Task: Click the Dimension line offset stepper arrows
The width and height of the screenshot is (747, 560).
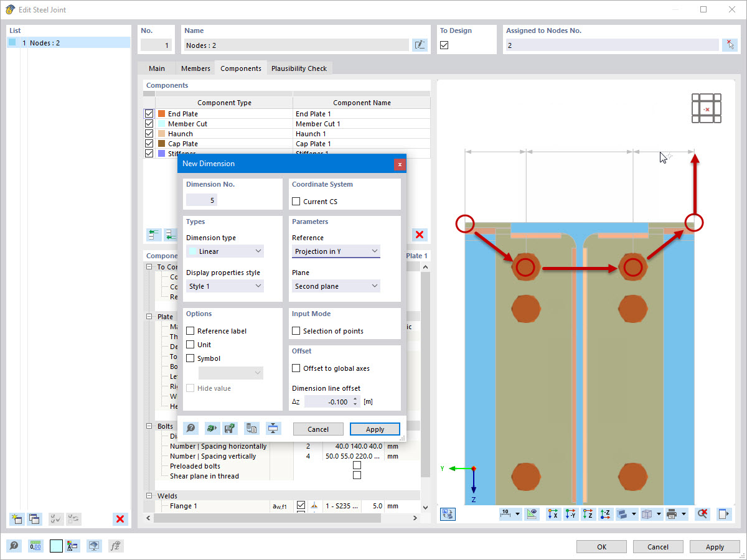Action: click(x=355, y=401)
